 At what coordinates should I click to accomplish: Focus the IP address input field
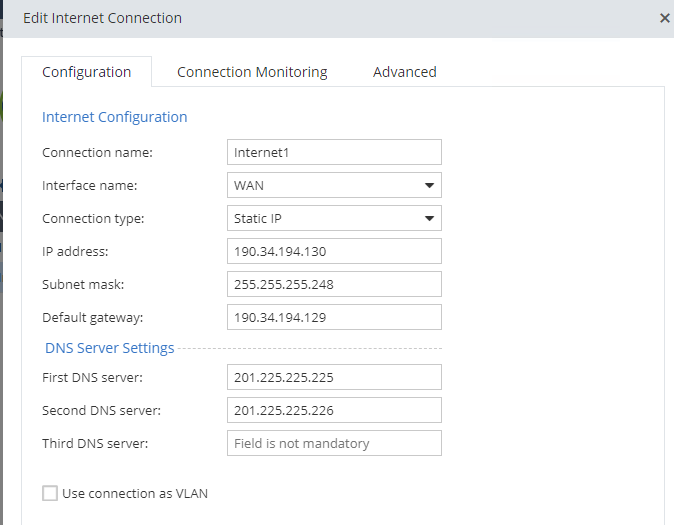point(334,251)
